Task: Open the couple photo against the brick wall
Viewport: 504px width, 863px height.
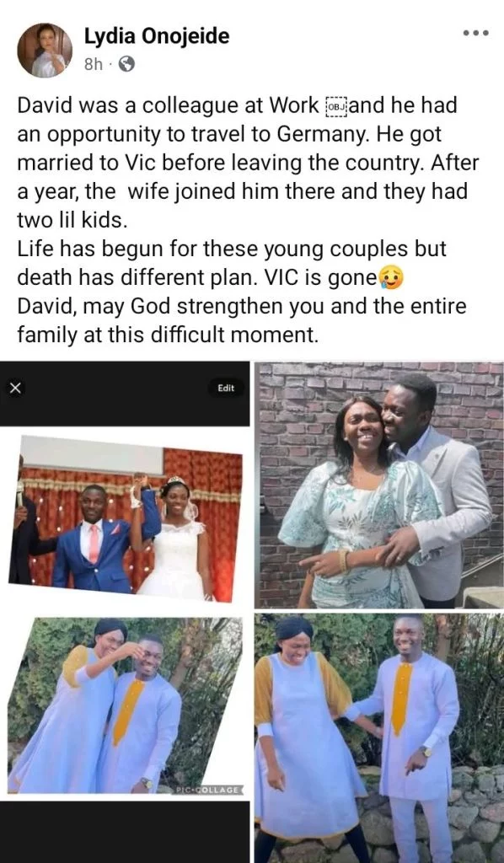Action: (379, 485)
